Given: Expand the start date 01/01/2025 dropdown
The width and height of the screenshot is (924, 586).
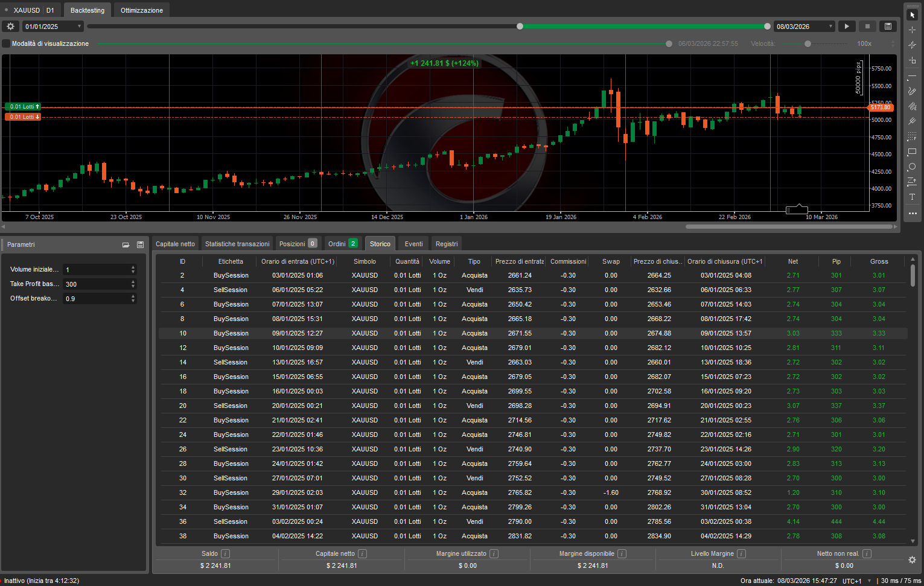Looking at the screenshot, I should (x=79, y=27).
